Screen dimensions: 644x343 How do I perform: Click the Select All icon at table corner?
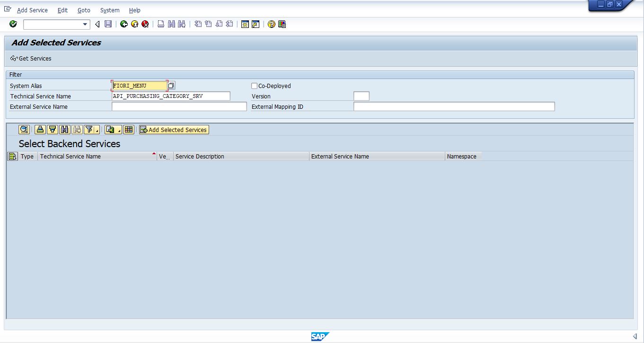coord(13,157)
